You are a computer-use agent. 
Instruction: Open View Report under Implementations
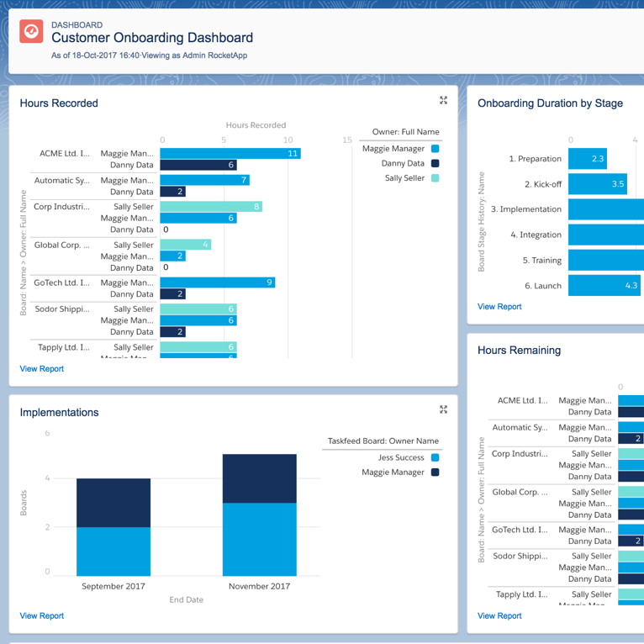tap(42, 616)
